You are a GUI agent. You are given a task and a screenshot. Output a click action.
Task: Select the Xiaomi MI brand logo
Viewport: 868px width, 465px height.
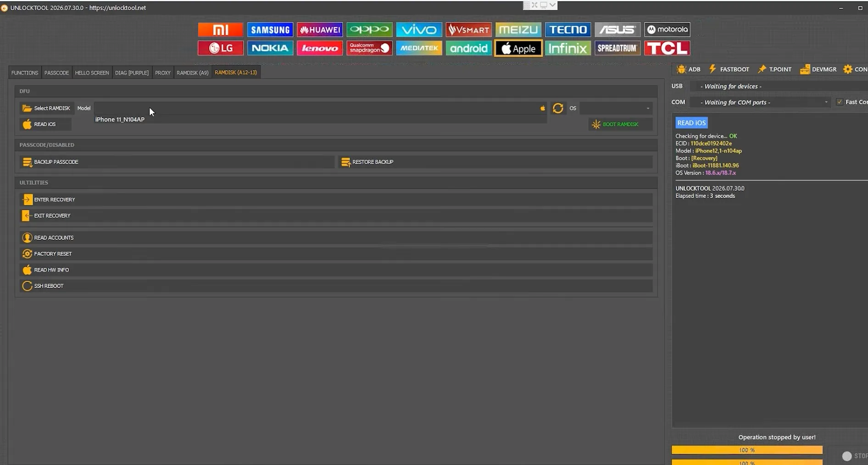click(220, 30)
